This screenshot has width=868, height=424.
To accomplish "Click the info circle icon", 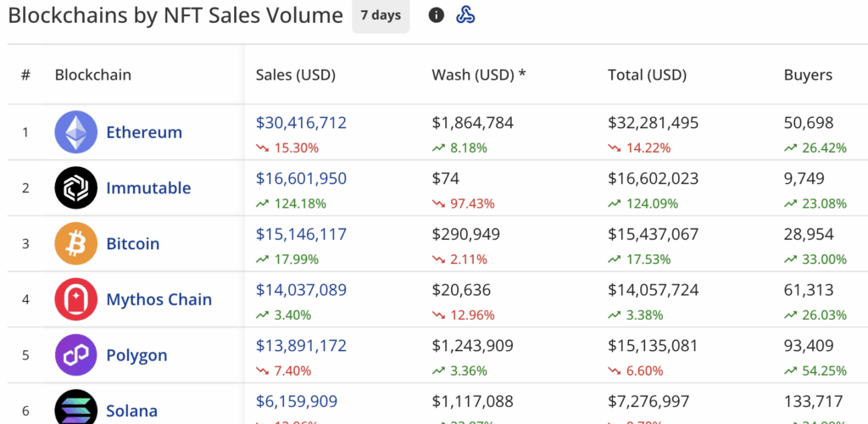I will (437, 15).
